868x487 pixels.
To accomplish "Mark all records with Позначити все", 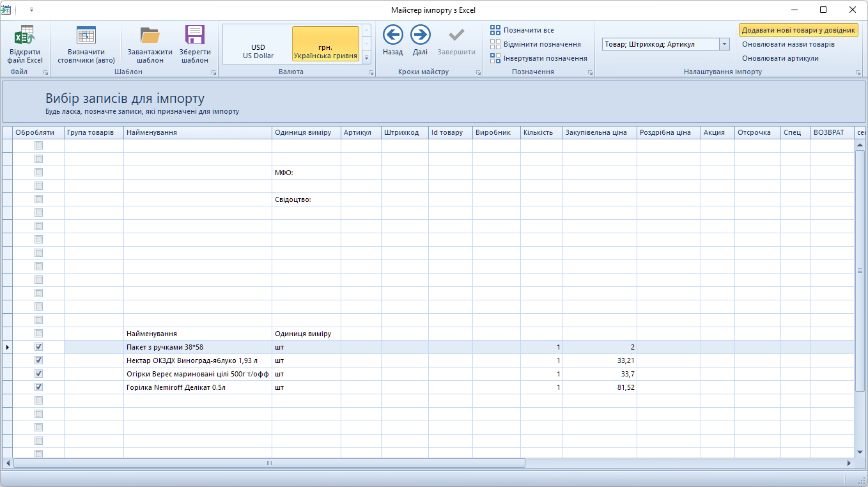I will coord(522,30).
